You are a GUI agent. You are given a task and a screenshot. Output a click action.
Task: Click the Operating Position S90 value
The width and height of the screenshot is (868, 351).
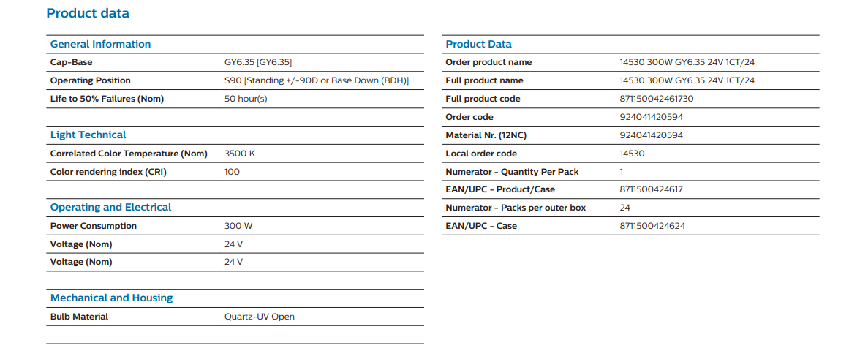coord(316,80)
